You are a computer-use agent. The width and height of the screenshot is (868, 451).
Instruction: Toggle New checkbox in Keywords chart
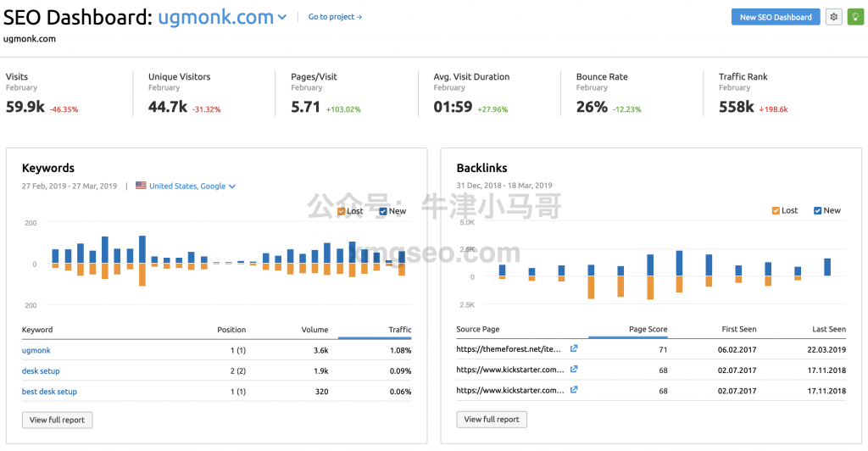383,211
